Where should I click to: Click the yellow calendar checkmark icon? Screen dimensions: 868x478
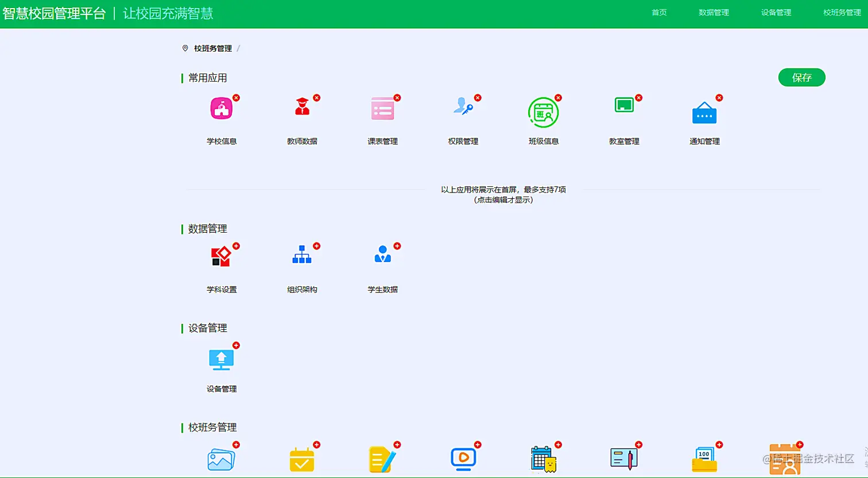(302, 460)
